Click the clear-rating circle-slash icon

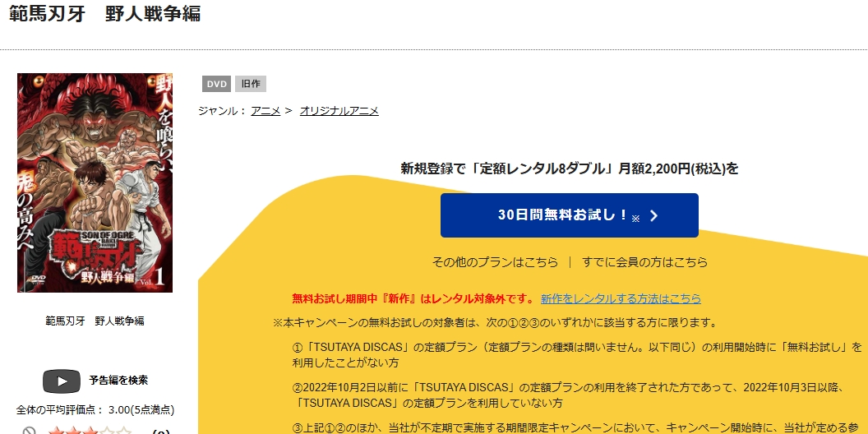[30, 431]
